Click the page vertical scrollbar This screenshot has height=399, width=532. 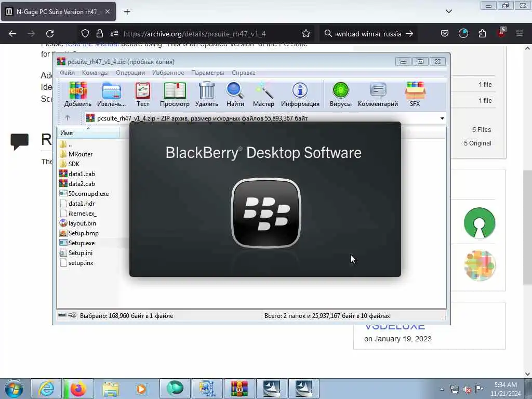point(527,228)
